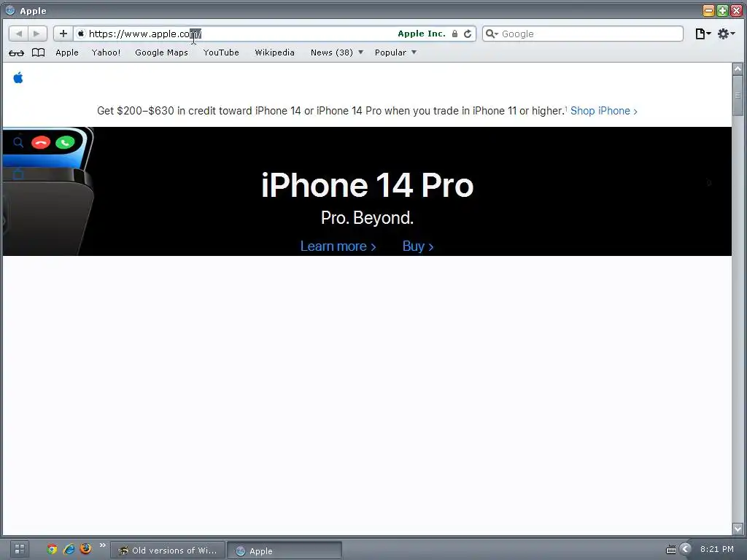Click the vertical scrollbar thumb
747x560 pixels.
pos(738,96)
